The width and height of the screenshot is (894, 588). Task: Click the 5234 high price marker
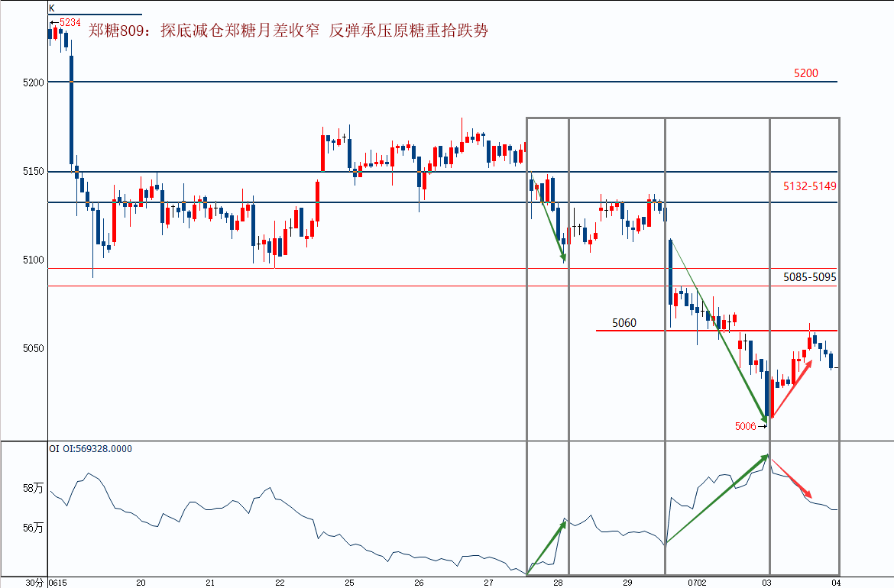tap(70, 22)
